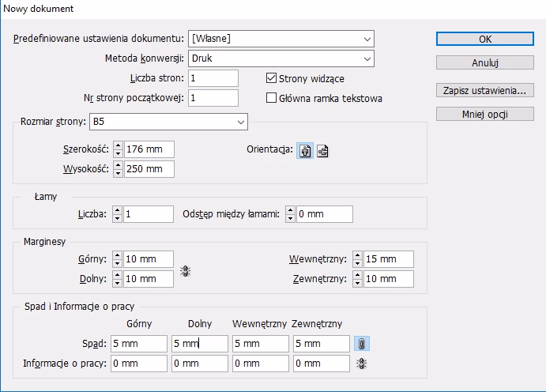Click the Anuluj button

pyautogui.click(x=484, y=62)
